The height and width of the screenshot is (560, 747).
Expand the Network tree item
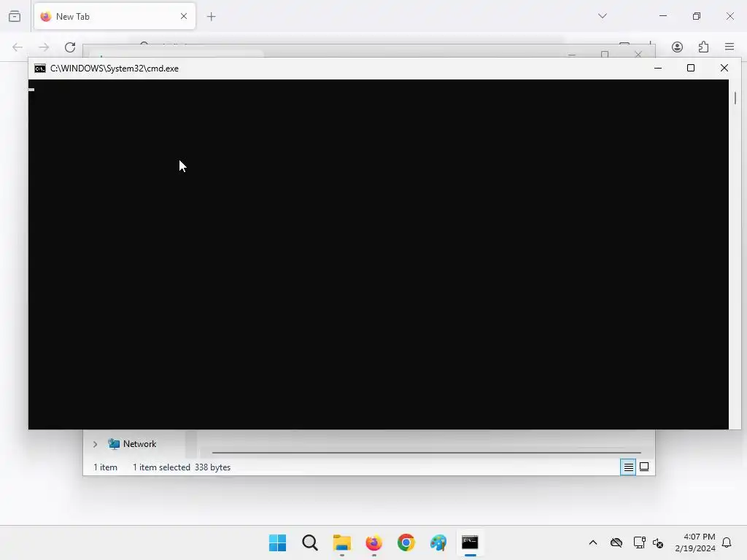[x=96, y=444]
